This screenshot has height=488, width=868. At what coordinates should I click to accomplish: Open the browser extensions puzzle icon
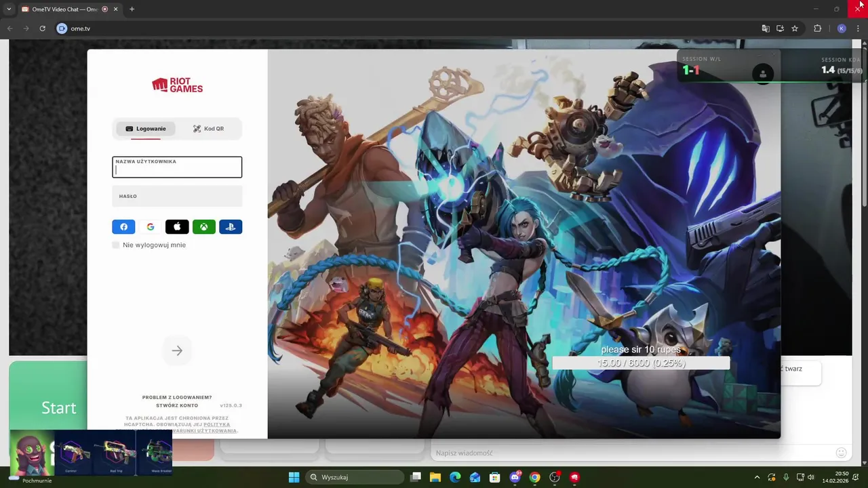[x=817, y=28]
